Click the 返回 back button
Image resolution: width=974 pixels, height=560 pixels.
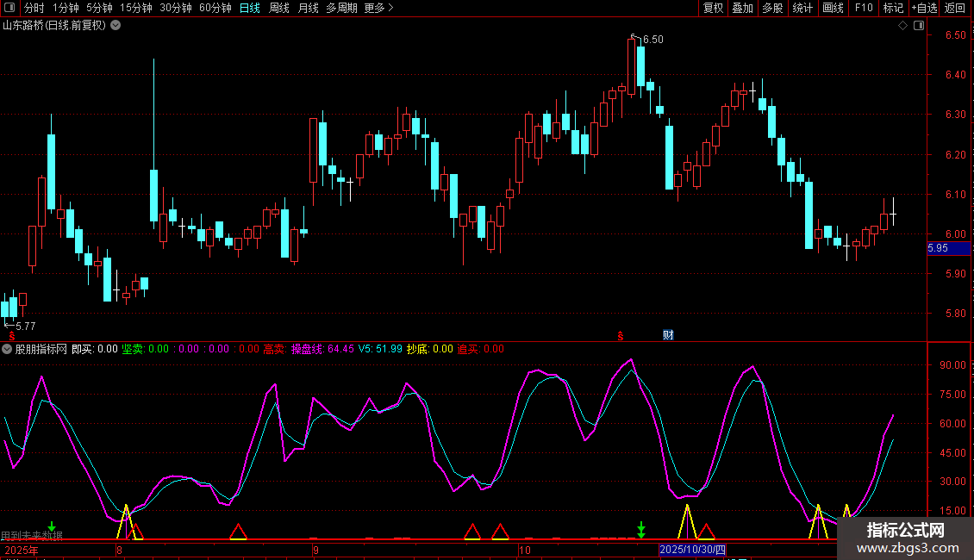pos(955,8)
